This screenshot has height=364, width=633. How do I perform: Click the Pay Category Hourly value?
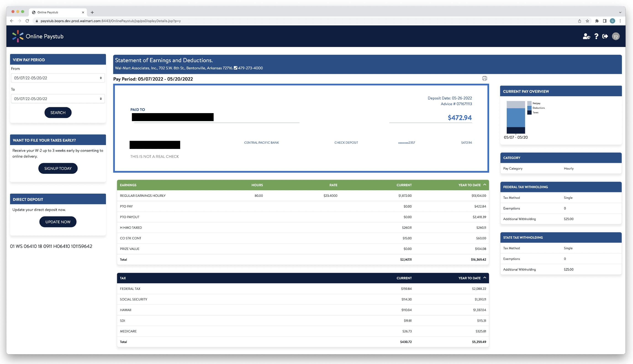(568, 169)
